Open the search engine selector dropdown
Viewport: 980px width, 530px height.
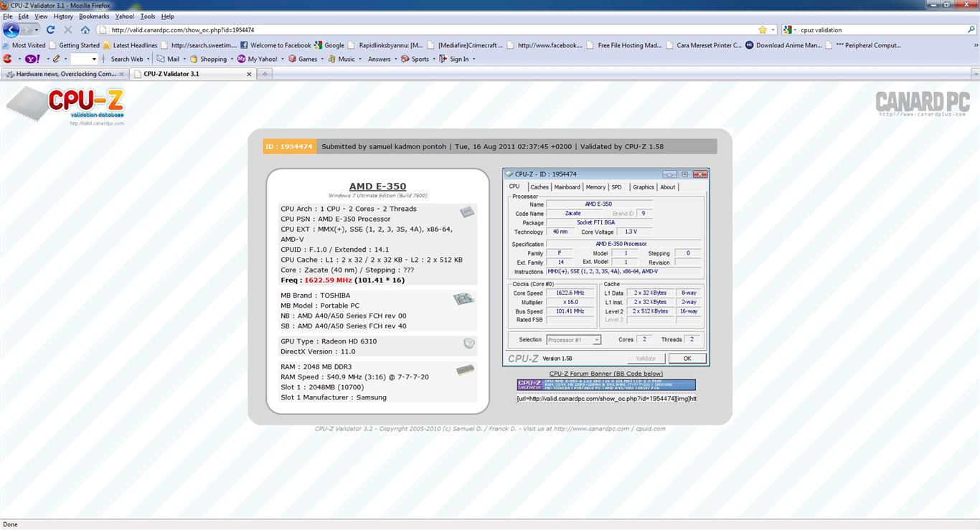[x=795, y=30]
